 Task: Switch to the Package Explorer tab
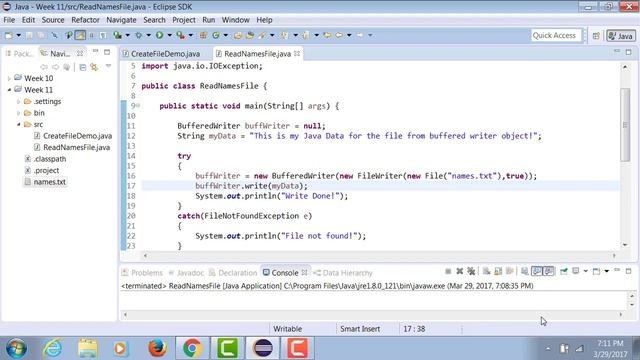tap(19, 53)
